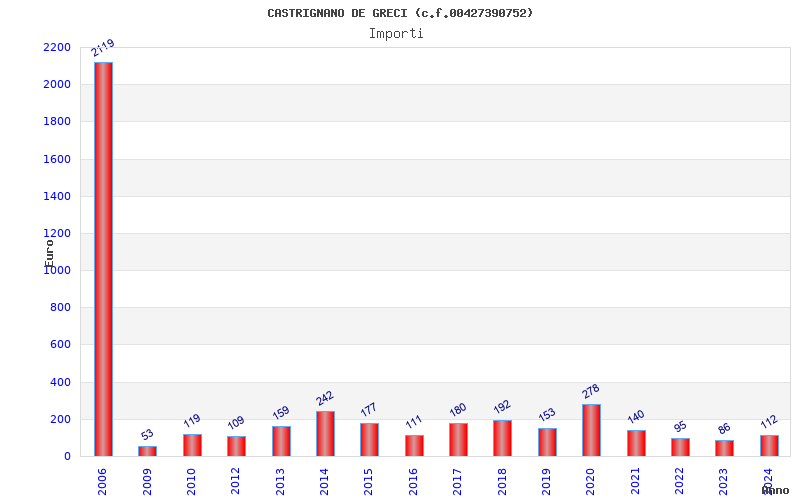Click the value label 177

click(x=368, y=410)
